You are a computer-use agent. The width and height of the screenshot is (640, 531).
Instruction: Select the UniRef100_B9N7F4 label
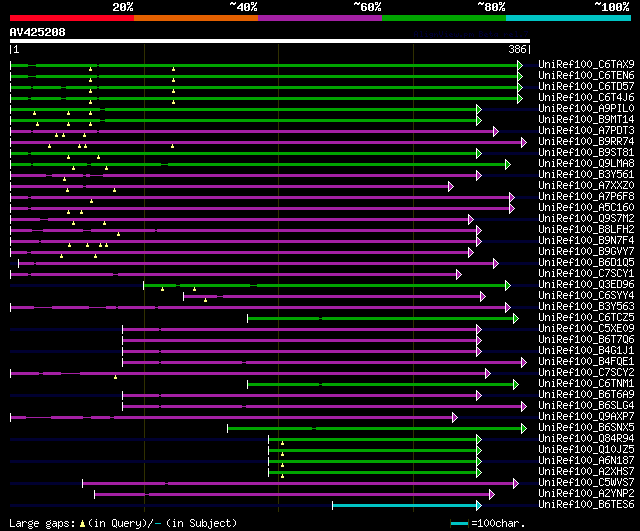pos(586,241)
